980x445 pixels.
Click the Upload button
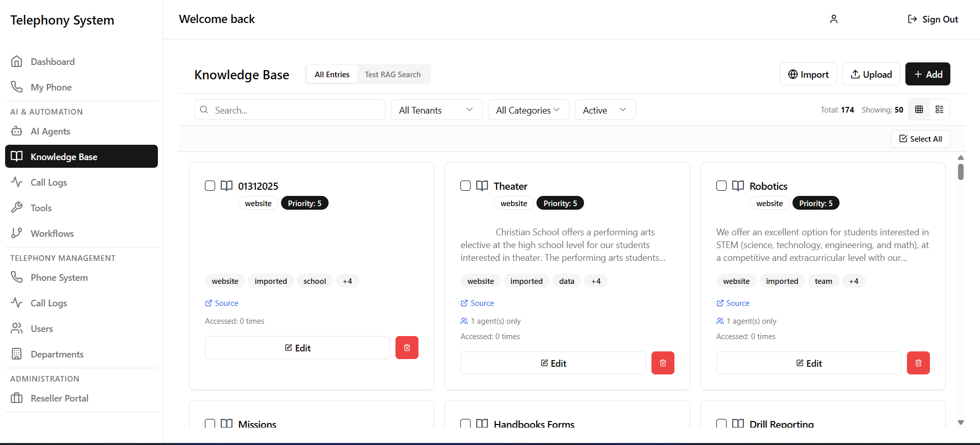[871, 74]
